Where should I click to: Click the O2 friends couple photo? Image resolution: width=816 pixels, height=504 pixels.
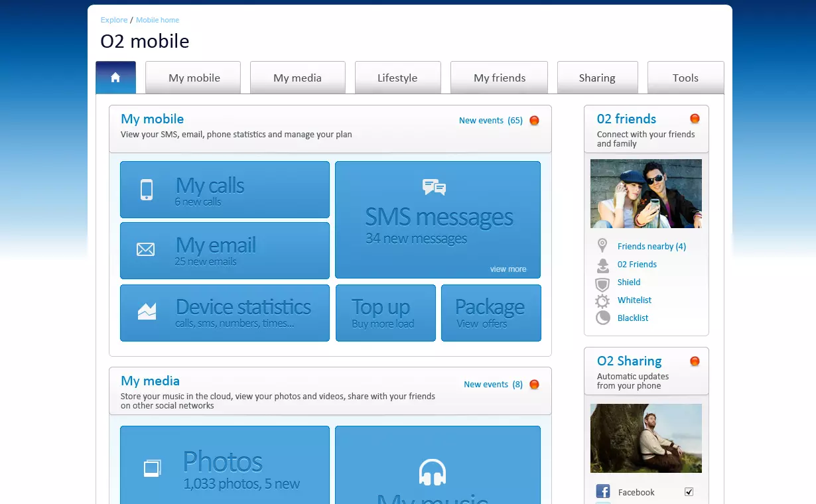pos(646,194)
